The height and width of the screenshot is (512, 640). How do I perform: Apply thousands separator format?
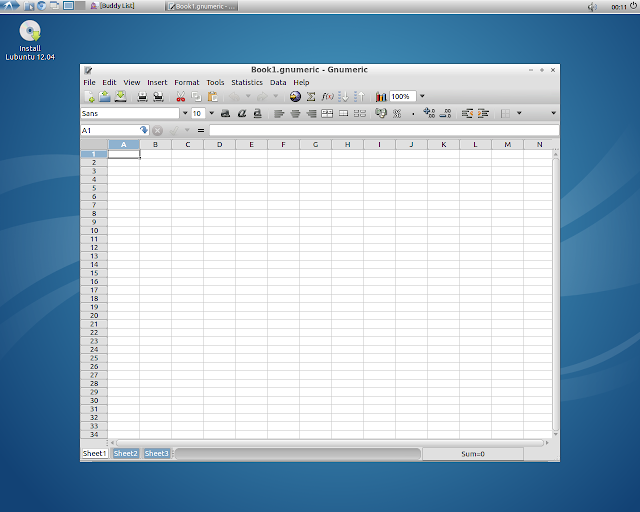[413, 114]
